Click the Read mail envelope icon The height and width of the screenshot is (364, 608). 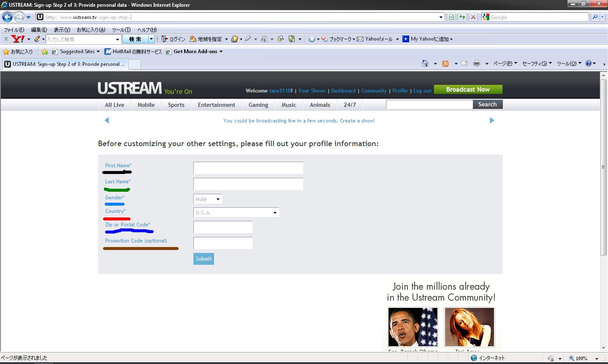[x=464, y=63]
